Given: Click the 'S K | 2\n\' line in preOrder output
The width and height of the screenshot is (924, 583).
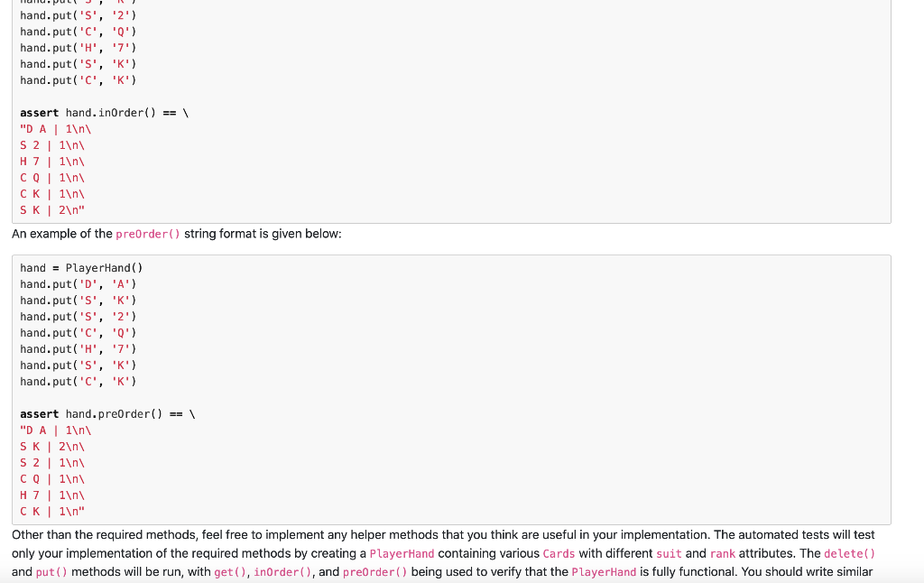Looking at the screenshot, I should 52,446.
